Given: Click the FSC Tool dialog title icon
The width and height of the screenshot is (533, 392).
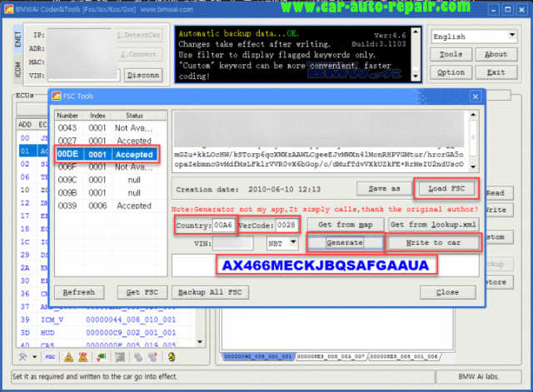Looking at the screenshot, I should [56, 97].
